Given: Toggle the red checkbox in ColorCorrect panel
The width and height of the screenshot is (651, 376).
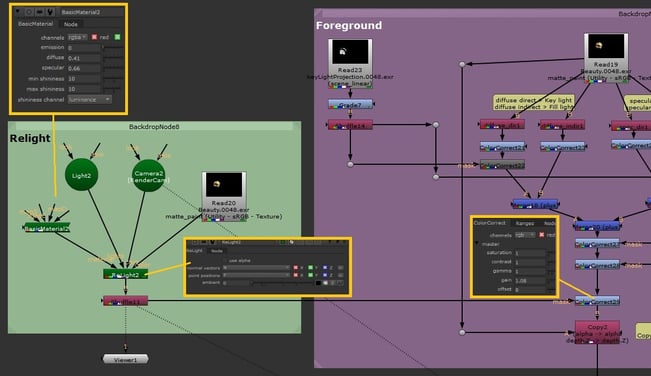Looking at the screenshot, I should click(x=541, y=235).
